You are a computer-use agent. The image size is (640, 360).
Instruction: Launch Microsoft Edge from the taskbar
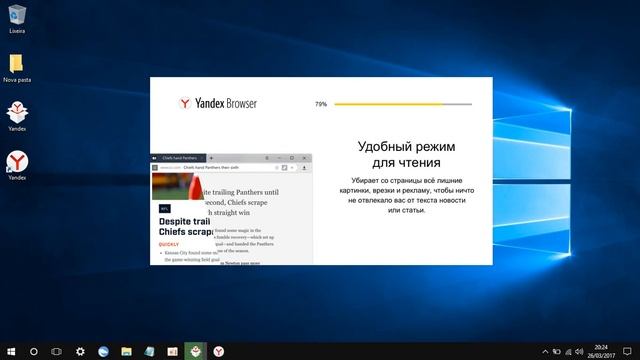103,351
